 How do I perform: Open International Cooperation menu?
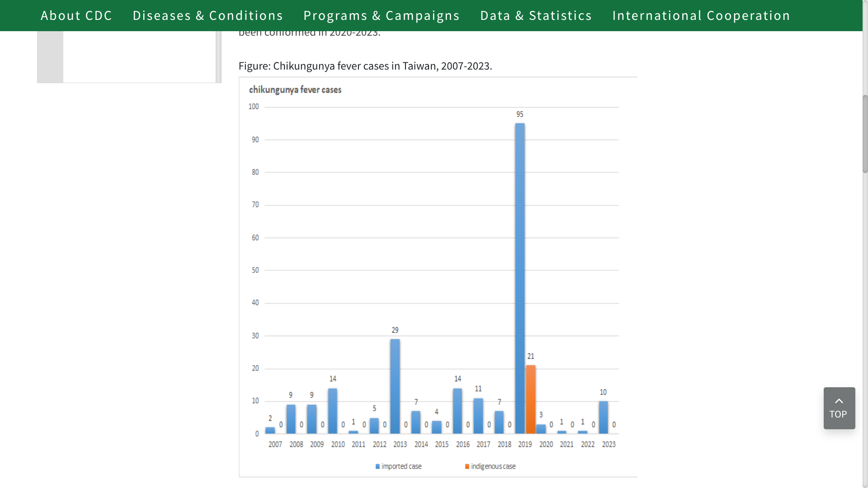701,15
